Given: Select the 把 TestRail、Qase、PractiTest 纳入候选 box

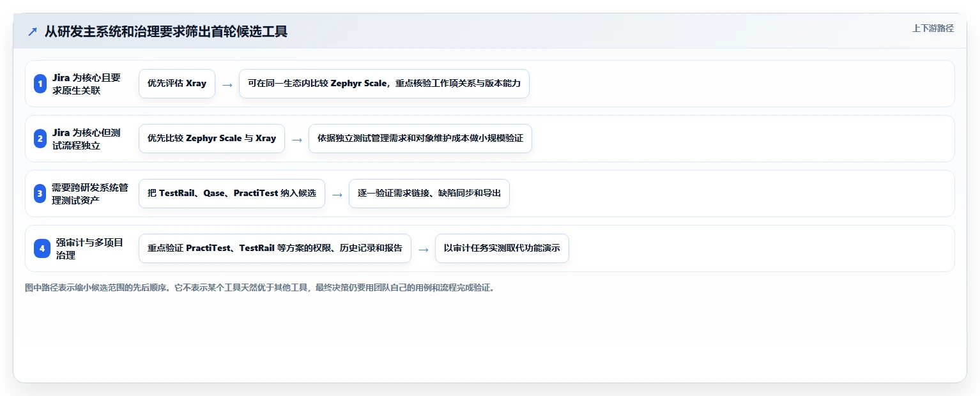Looking at the screenshot, I should point(232,194).
